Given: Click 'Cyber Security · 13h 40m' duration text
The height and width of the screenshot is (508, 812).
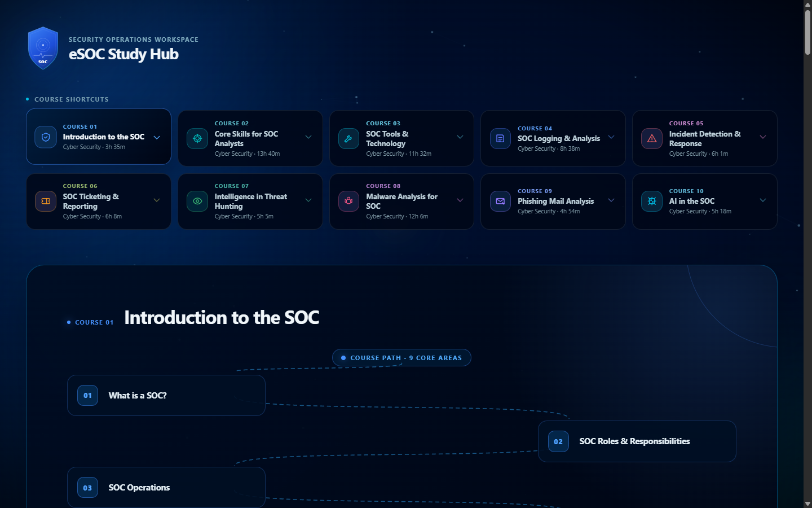Looking at the screenshot, I should tap(247, 154).
